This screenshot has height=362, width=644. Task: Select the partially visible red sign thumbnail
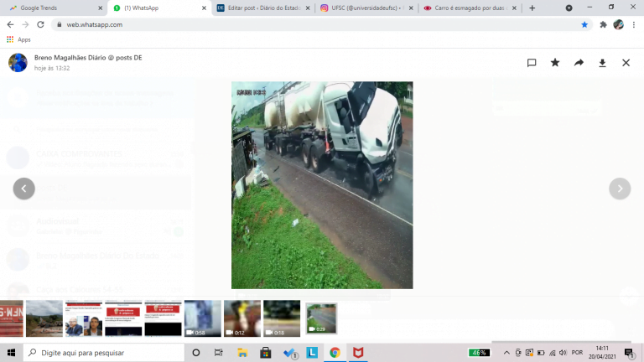(x=12, y=318)
